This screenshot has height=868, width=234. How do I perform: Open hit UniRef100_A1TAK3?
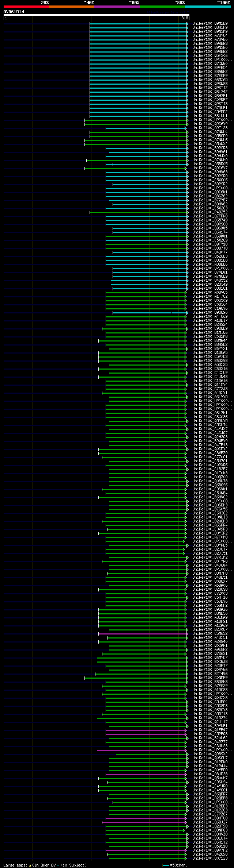tap(210, 473)
